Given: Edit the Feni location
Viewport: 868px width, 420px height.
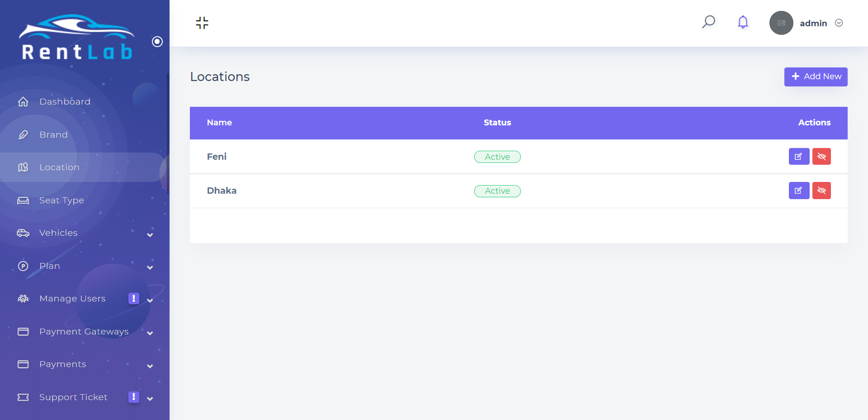Looking at the screenshot, I should click(799, 157).
